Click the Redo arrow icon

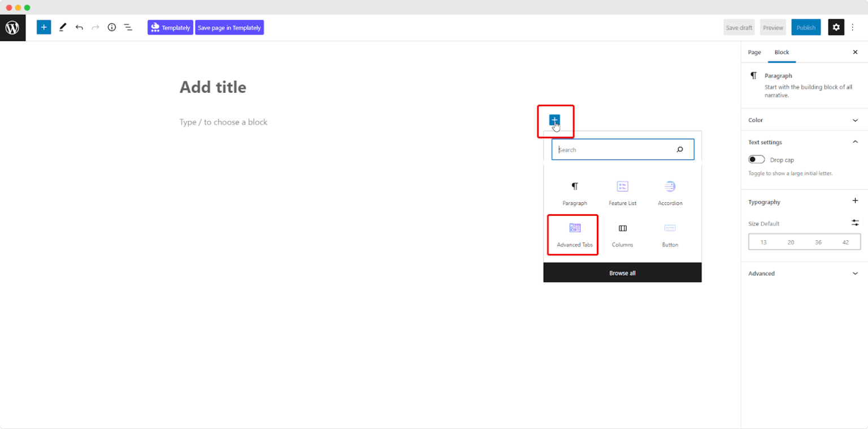tap(95, 27)
